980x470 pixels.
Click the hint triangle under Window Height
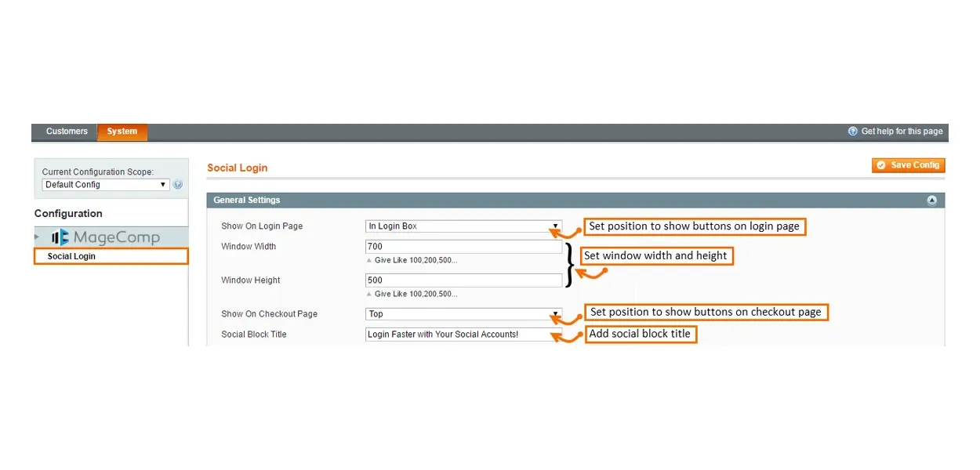369,295
